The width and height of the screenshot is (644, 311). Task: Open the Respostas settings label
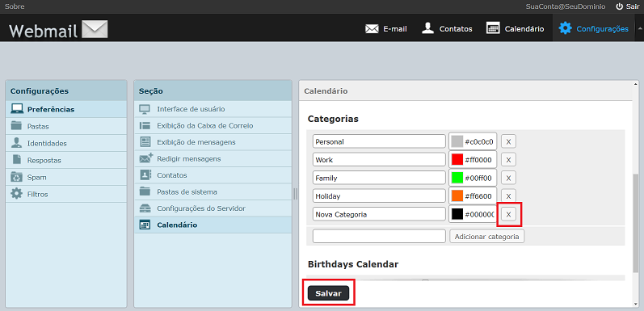[44, 160]
